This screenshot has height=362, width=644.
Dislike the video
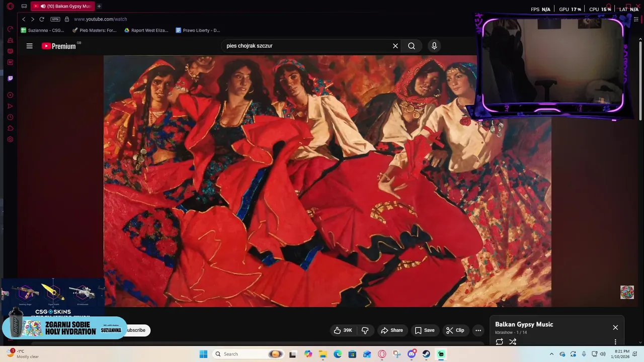[365, 330]
